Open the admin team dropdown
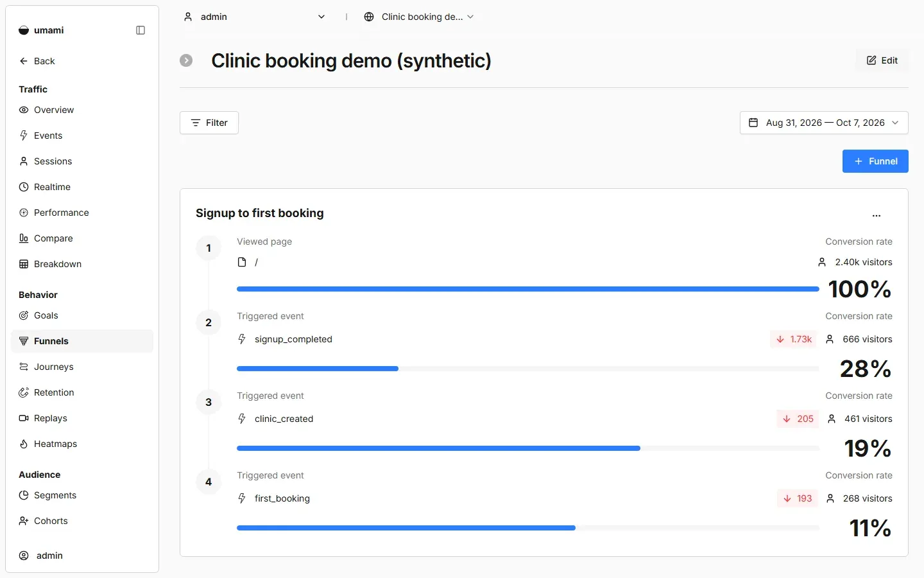The width and height of the screenshot is (924, 578). pyautogui.click(x=255, y=17)
